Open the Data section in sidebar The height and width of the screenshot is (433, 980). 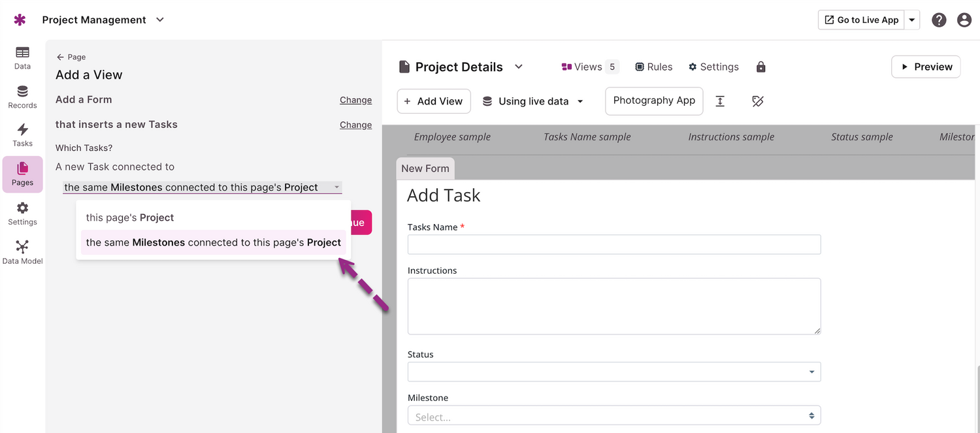[22, 57]
